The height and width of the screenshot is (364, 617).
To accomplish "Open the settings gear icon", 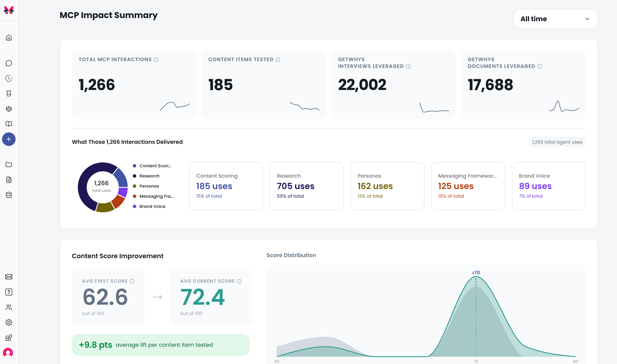I will click(9, 322).
